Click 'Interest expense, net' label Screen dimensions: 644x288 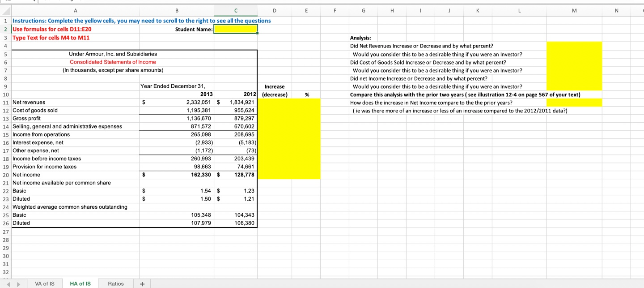coord(38,142)
